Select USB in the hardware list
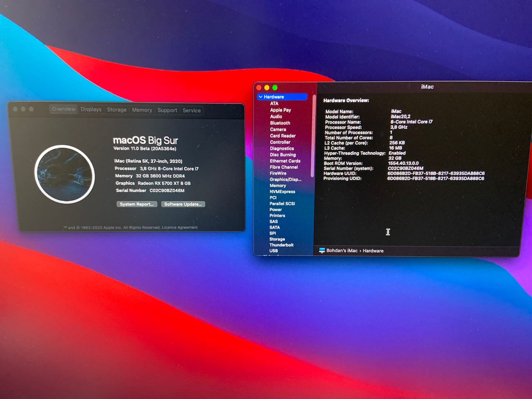Screen dimensions: 532x399 (x=273, y=251)
